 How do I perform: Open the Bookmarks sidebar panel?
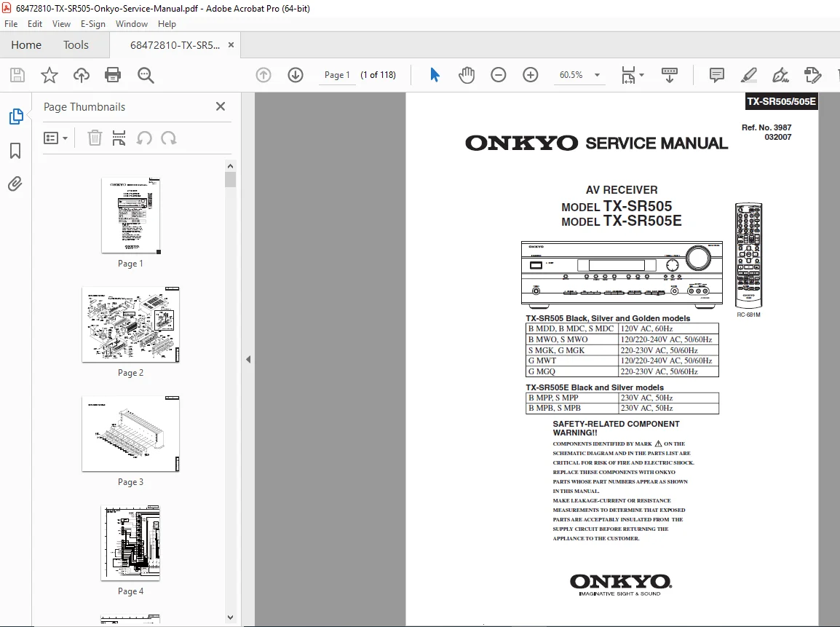click(15, 151)
